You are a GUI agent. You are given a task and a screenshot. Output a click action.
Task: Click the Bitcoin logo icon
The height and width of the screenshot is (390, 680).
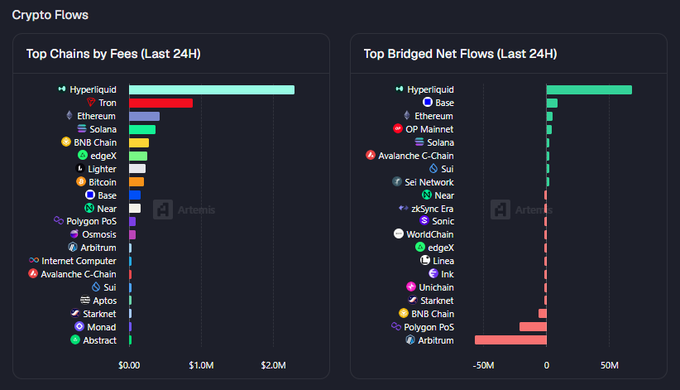pos(81,181)
